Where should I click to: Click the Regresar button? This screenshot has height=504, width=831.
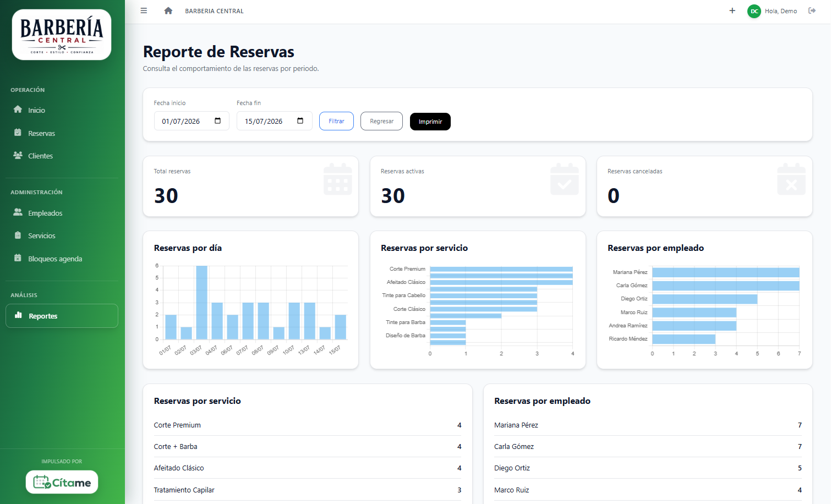click(x=381, y=121)
